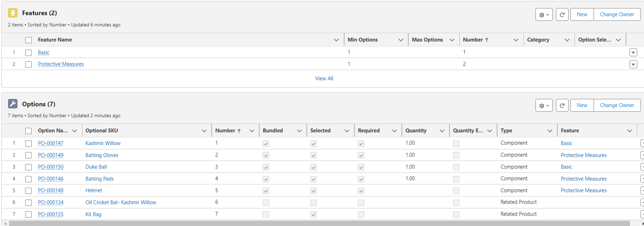This screenshot has height=226, width=644.
Task: Open the Quantity column dropdown arrow
Action: (442, 131)
